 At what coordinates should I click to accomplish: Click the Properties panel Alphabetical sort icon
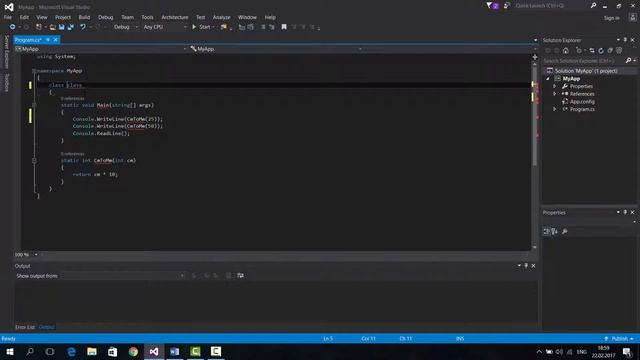tap(555, 231)
